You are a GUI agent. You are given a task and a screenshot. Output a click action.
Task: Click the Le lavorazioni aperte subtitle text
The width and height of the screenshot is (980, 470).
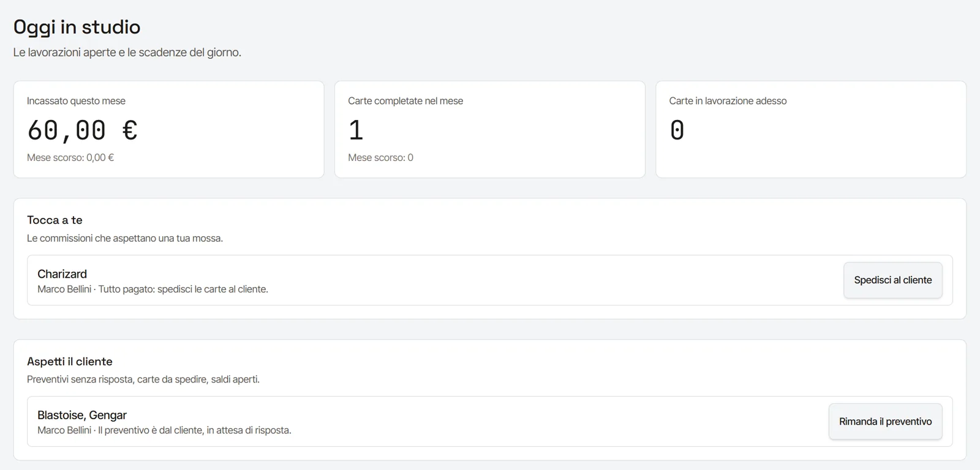[x=127, y=53]
